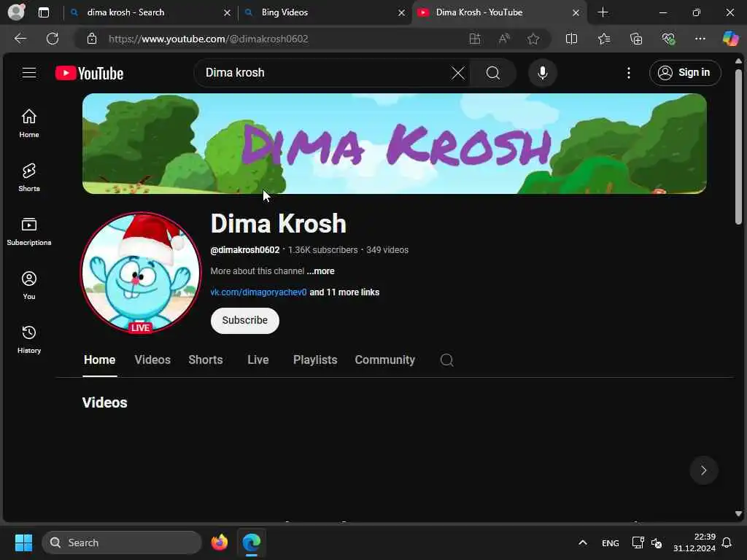Open Copilot in Edge toolbar
The height and width of the screenshot is (560, 747).
point(730,39)
